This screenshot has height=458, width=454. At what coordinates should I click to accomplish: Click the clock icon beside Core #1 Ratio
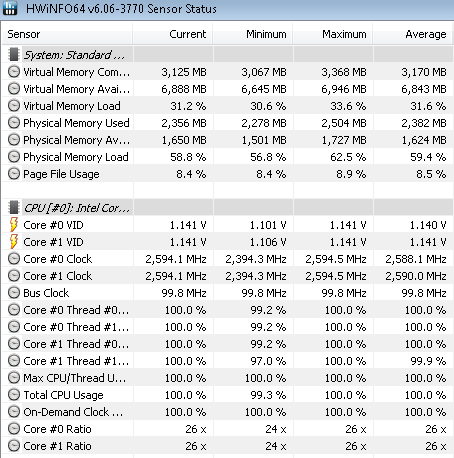click(14, 446)
